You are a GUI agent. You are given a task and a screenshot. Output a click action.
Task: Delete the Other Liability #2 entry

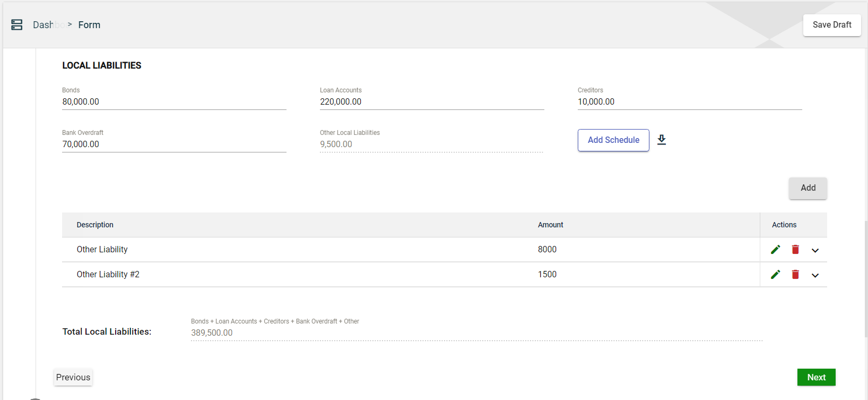point(795,275)
